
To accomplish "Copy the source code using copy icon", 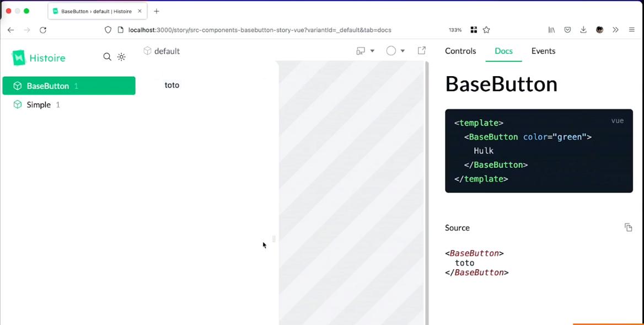I will (628, 227).
